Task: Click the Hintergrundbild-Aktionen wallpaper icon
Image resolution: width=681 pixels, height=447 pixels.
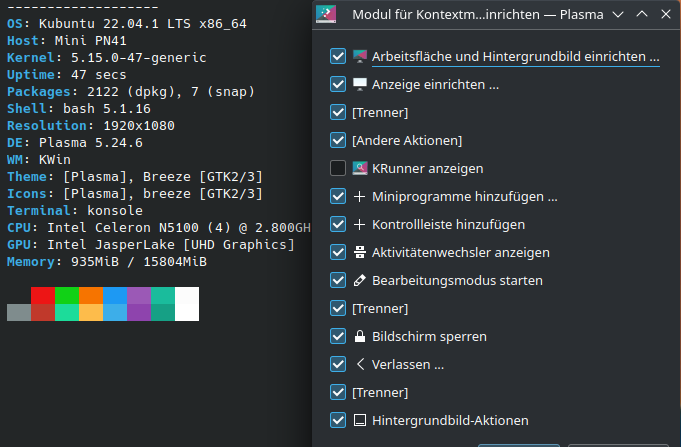Action: point(360,420)
